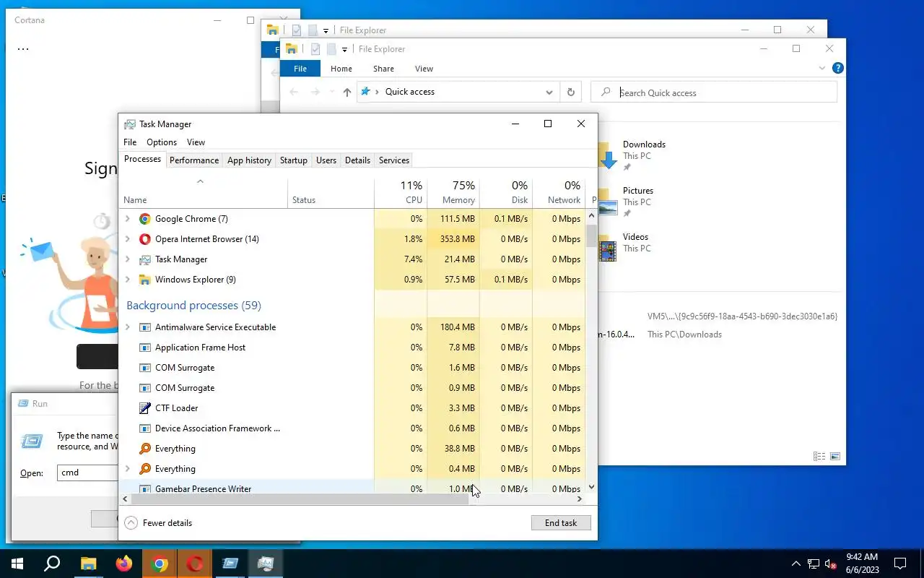
Task: Open the View menu in Task Manager
Action: (x=196, y=142)
